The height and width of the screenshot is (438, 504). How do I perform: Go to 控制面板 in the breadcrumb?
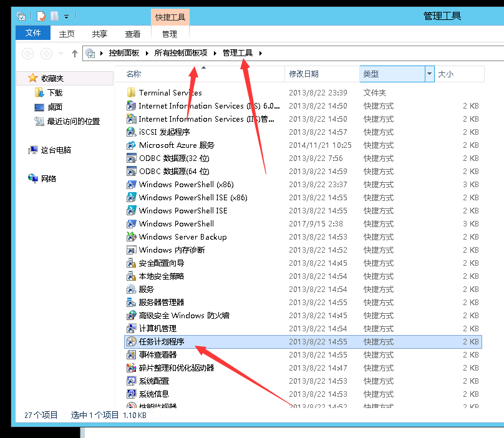pos(124,53)
